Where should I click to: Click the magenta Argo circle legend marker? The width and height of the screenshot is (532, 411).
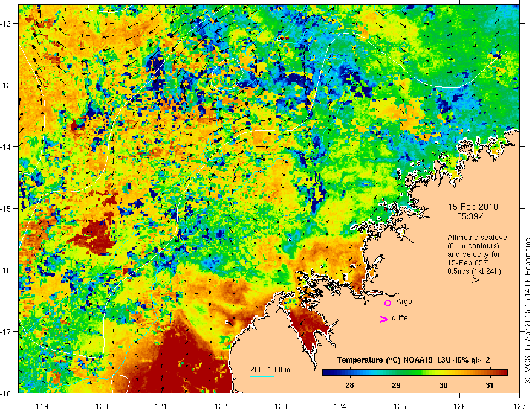pos(388,303)
